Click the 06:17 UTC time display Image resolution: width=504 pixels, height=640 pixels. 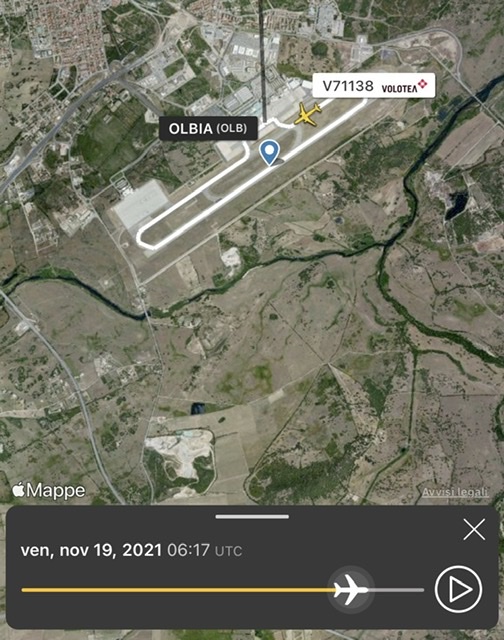click(x=205, y=551)
